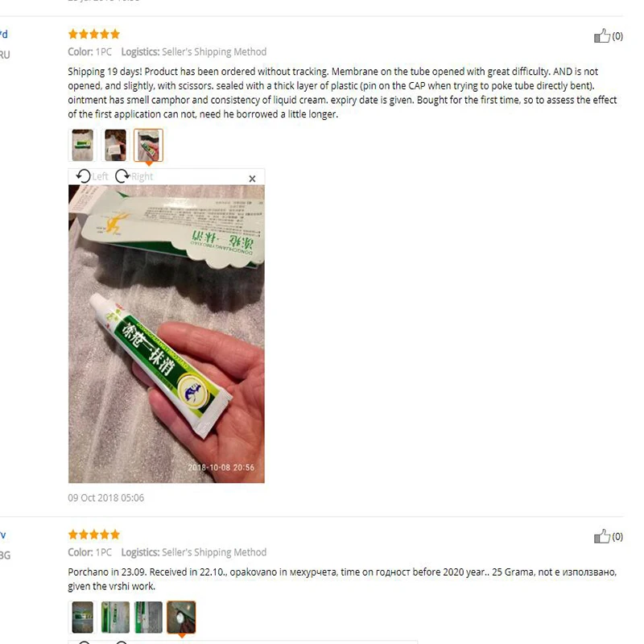
Task: Click the second reviewer's username link
Action: point(3,535)
